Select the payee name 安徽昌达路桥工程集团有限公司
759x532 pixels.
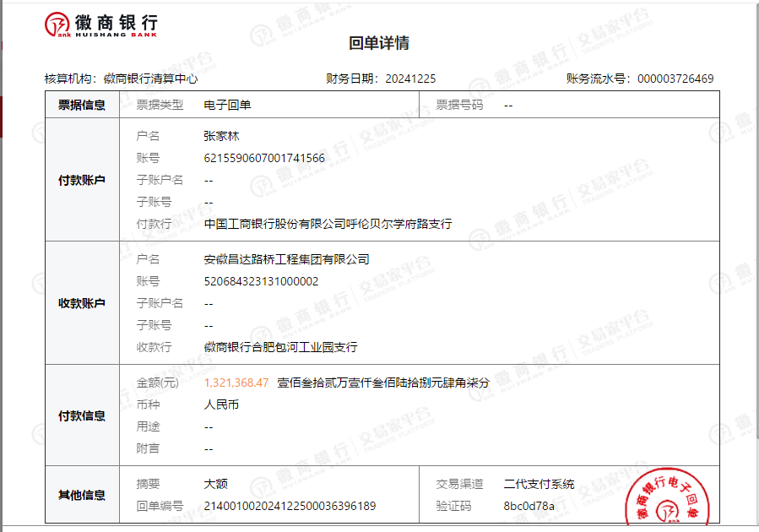tap(286, 259)
